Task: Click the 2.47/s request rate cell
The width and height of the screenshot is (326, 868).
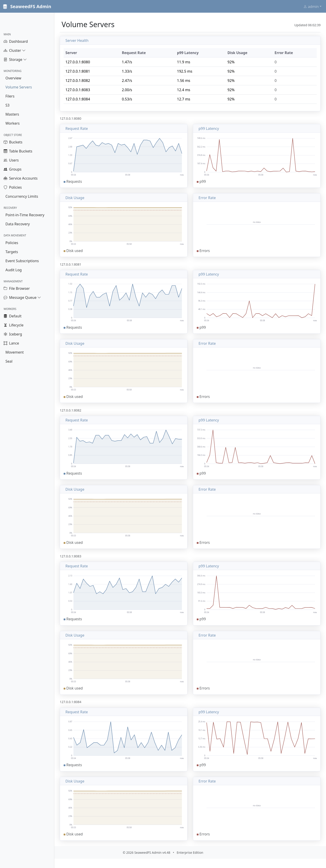Action: click(x=127, y=81)
